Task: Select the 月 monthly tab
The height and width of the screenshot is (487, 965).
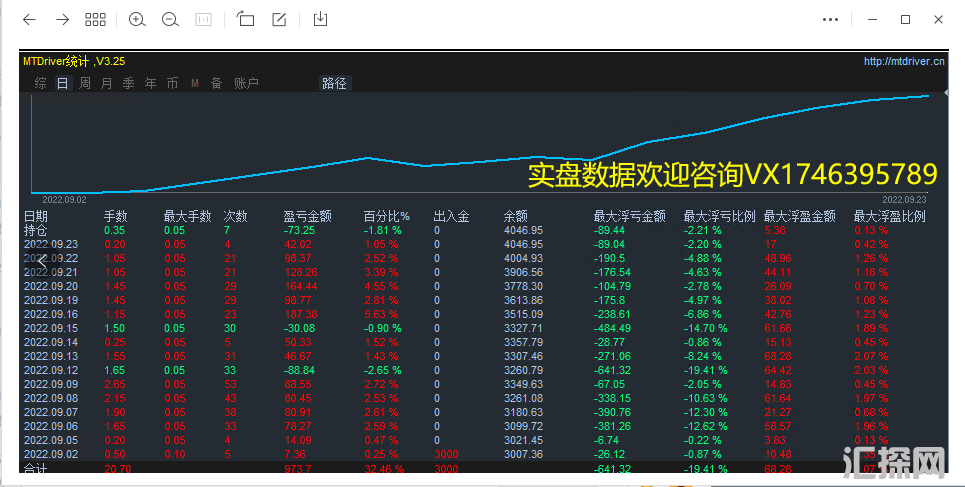Action: (x=107, y=84)
